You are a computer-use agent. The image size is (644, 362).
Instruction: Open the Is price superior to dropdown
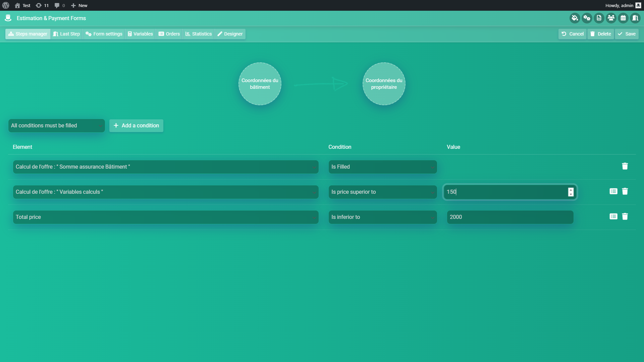[x=382, y=192]
